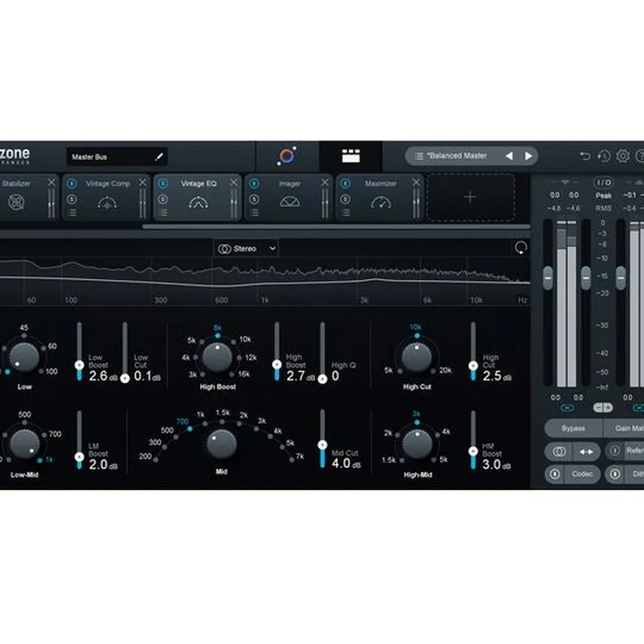Remove the Maximizer module with its X

coord(416,182)
